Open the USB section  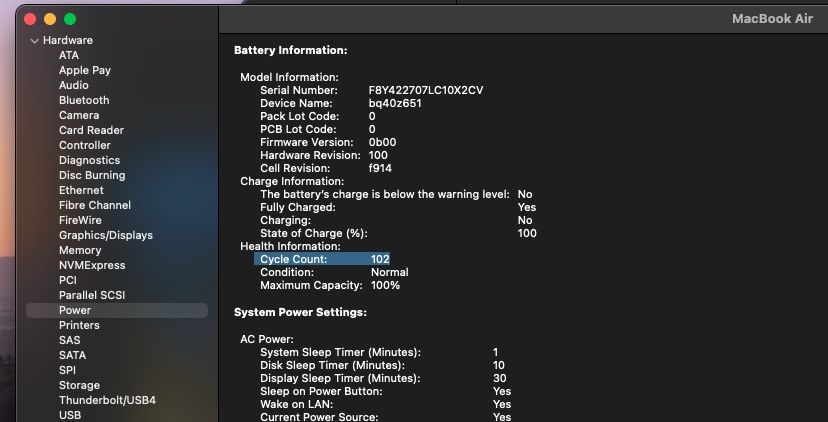[70, 415]
